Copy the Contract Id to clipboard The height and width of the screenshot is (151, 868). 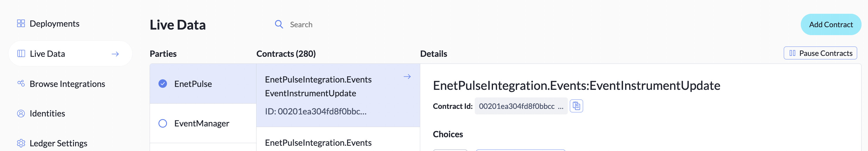576,106
